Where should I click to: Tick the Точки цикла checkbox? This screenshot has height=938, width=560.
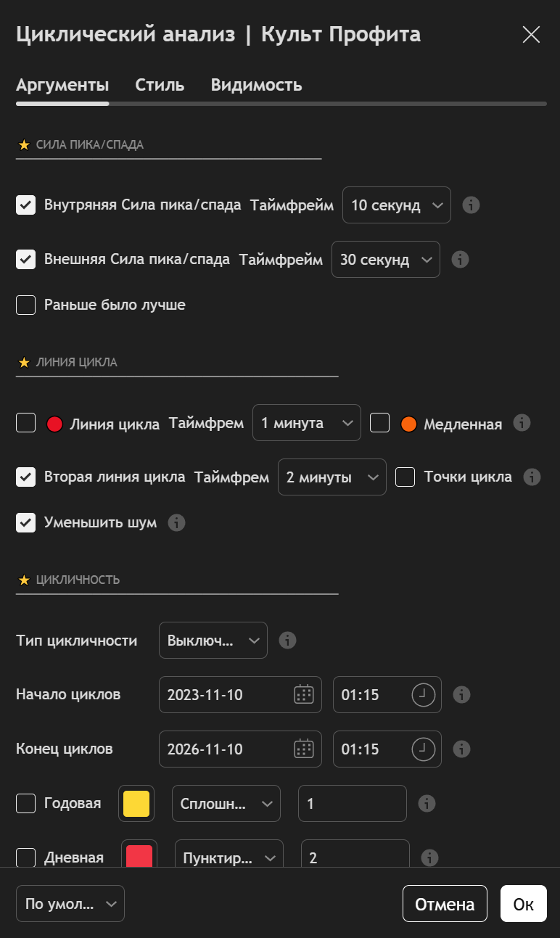405,477
